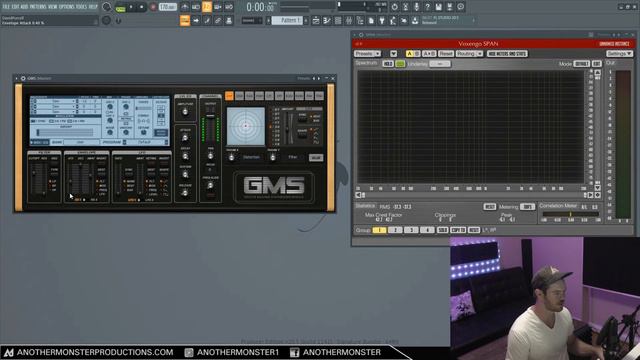Viewport: 640px width, 360px height.
Task: Click Hide Meters and Stats button
Action: [x=507, y=54]
